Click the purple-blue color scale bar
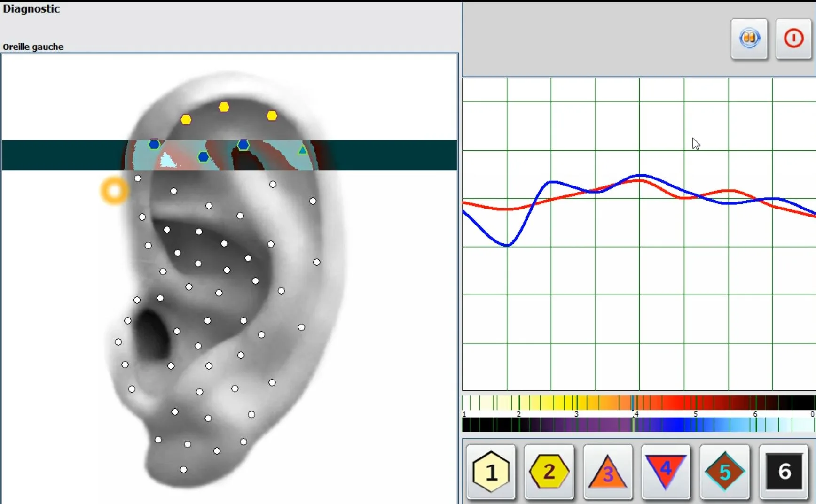This screenshot has width=816, height=504. coord(639,425)
